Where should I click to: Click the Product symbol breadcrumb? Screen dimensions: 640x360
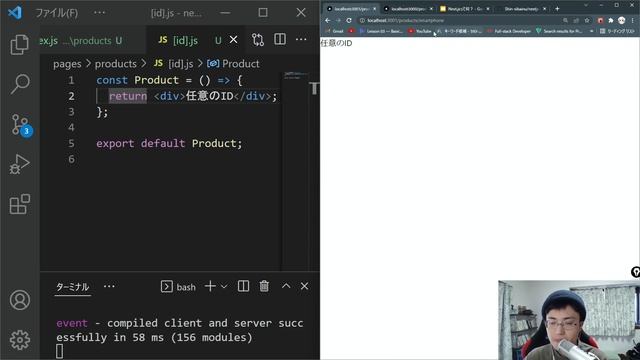click(233, 64)
